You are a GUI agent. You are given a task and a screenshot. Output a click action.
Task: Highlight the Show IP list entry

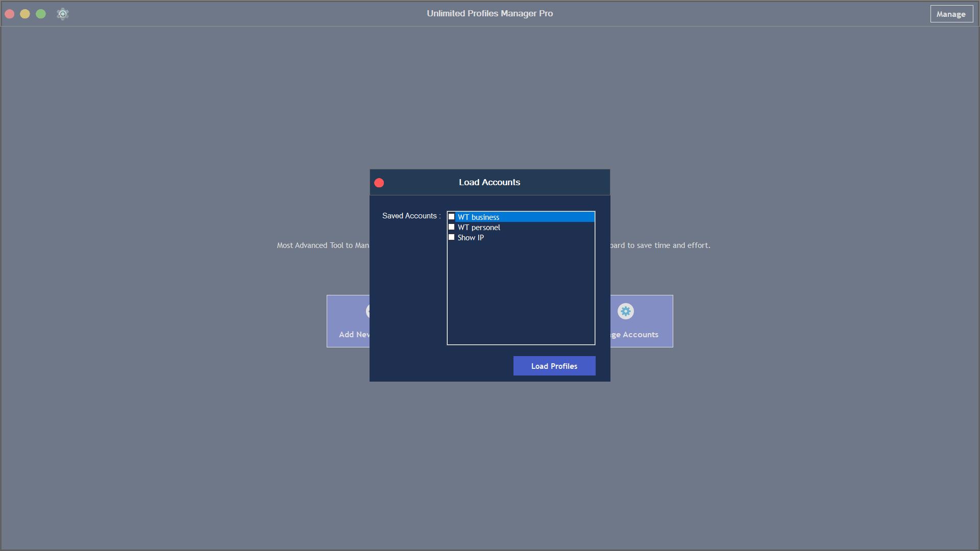(471, 238)
